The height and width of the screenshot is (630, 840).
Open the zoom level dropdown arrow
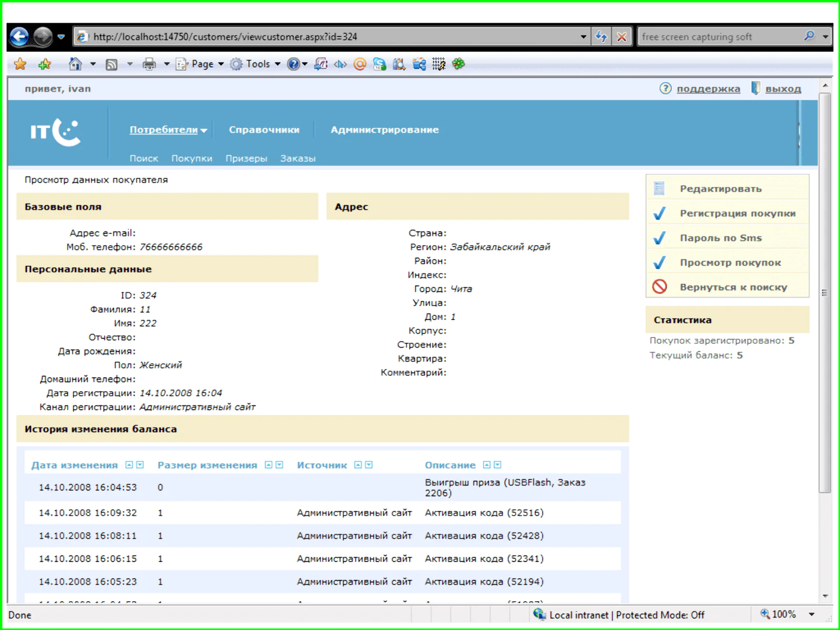pos(812,614)
